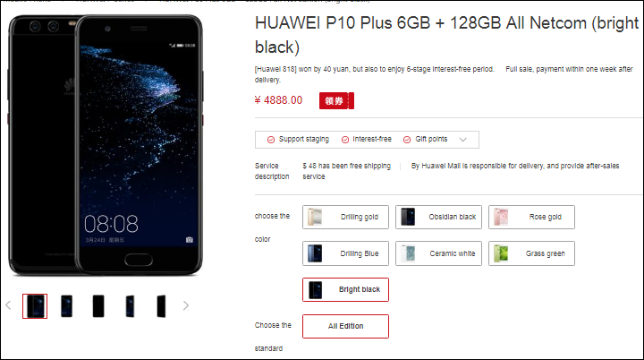
Task: Go to previous thumbnails with left arrow
Action: coord(8,305)
